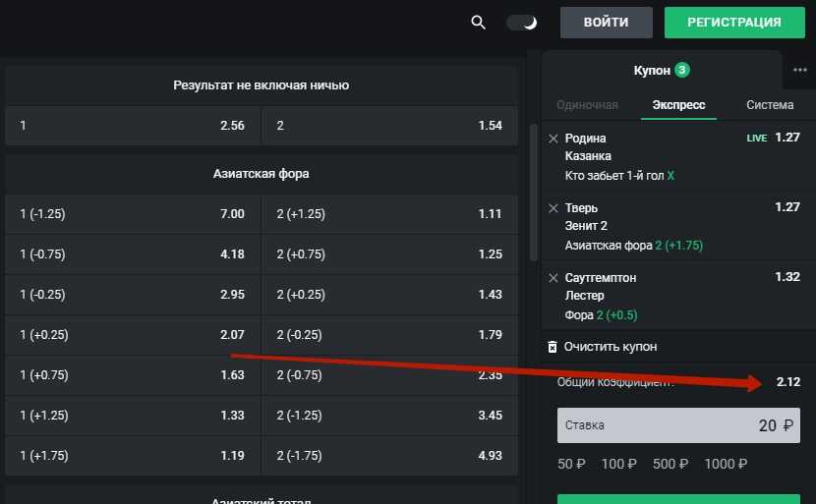The height and width of the screenshot is (504, 816).
Task: Open the search magnifier icon
Action: (478, 23)
